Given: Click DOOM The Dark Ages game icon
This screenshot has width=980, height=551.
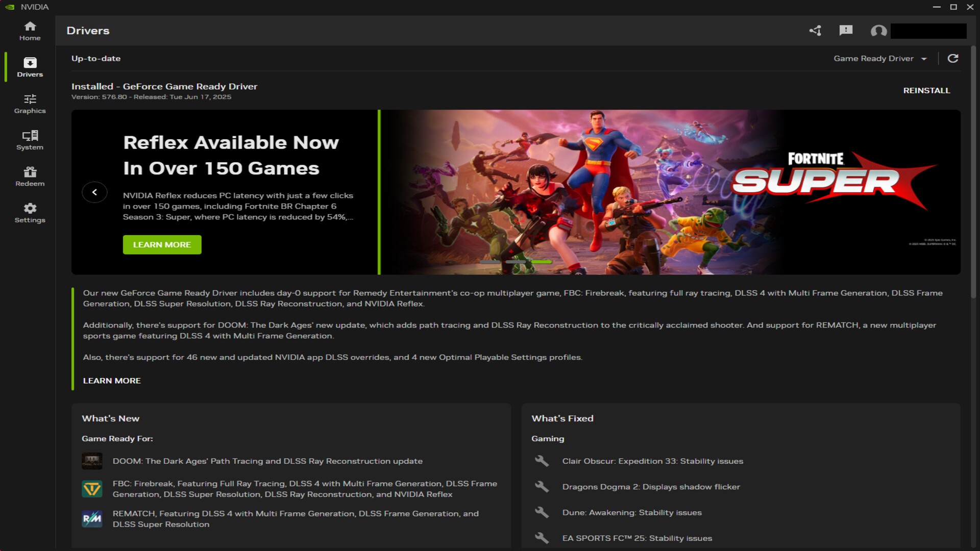Looking at the screenshot, I should click(92, 461).
